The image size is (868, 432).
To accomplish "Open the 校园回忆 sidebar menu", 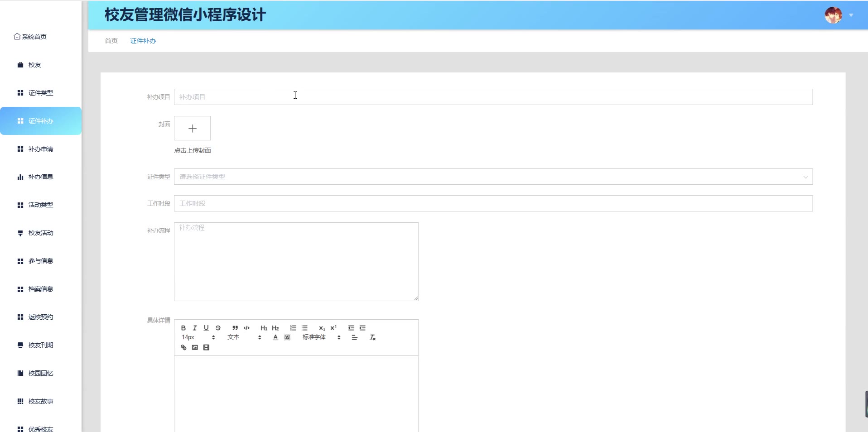I will point(41,373).
